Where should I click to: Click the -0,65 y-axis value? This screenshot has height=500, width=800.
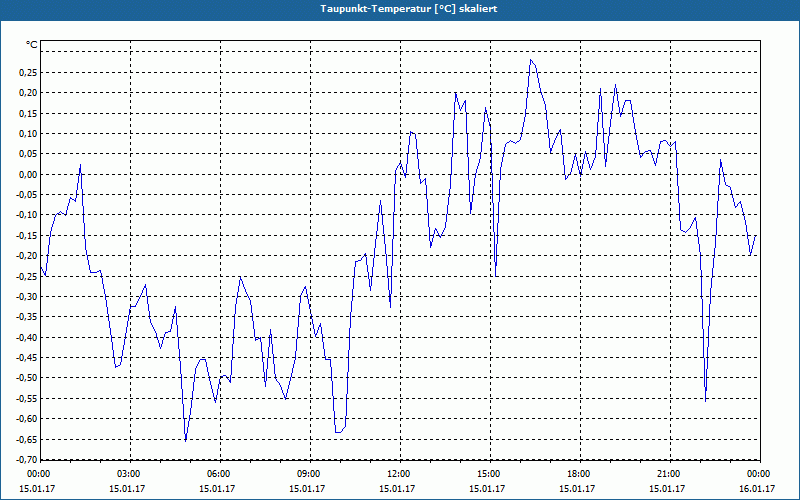[x=27, y=440]
